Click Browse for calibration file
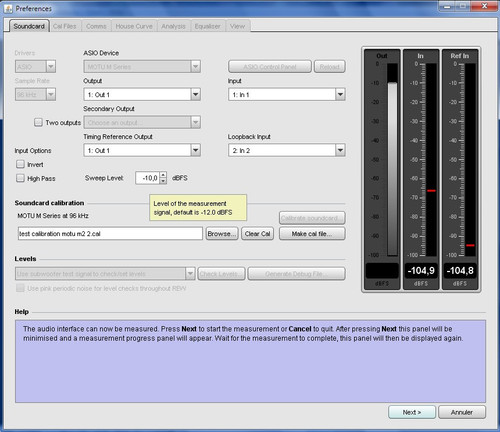The width and height of the screenshot is (500, 432). coord(222,234)
